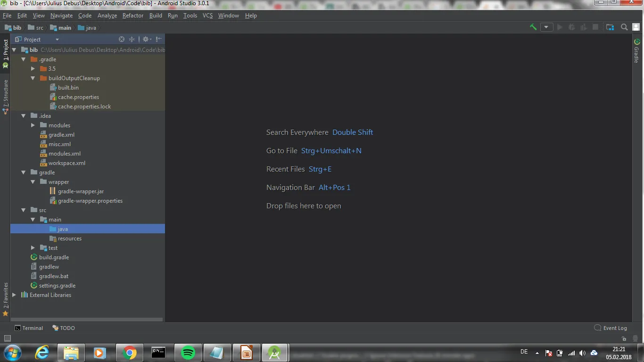The height and width of the screenshot is (362, 644).
Task: Collapse the src folder
Action: point(24,210)
